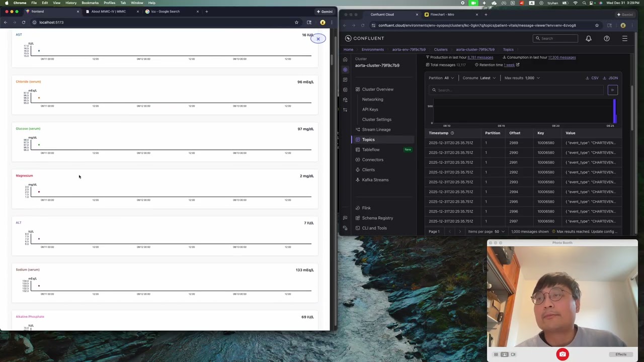Download the messages as JSON
This screenshot has height=362, width=644.
click(x=611, y=78)
